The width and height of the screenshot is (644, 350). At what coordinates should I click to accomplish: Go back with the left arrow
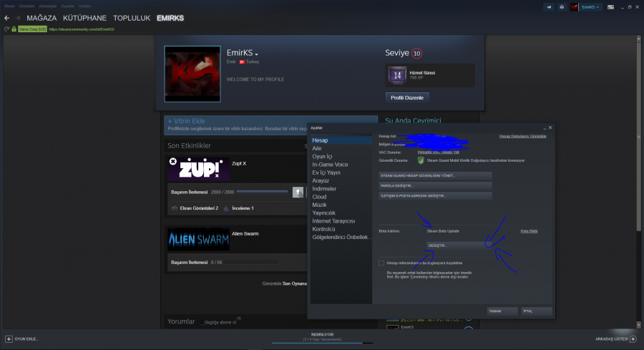click(6, 18)
